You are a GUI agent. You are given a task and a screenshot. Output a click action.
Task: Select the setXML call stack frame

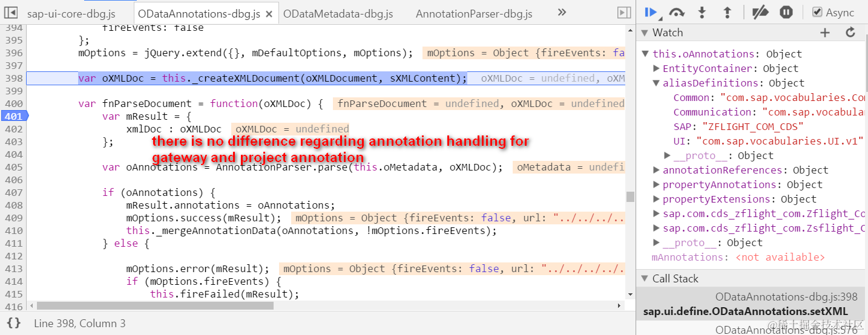tap(746, 311)
